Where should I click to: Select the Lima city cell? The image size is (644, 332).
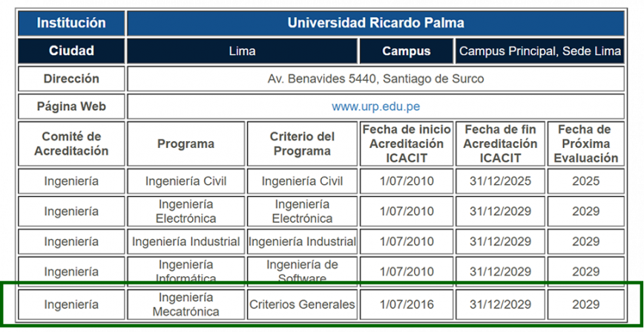243,51
